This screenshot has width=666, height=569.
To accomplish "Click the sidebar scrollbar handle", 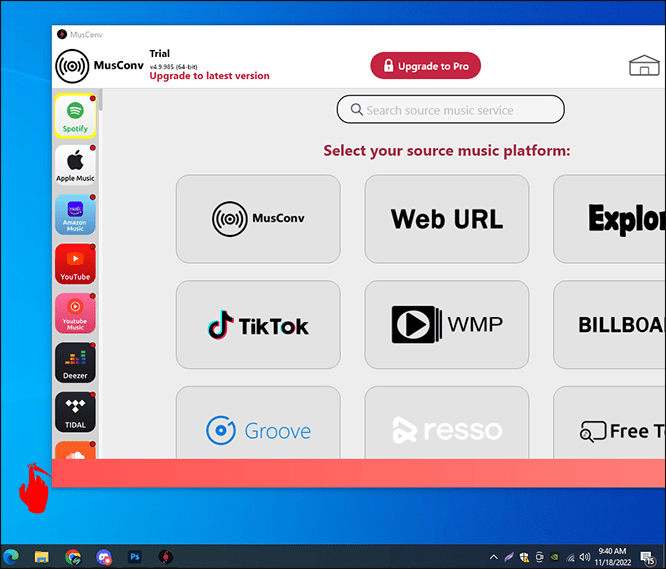I will click(101, 100).
